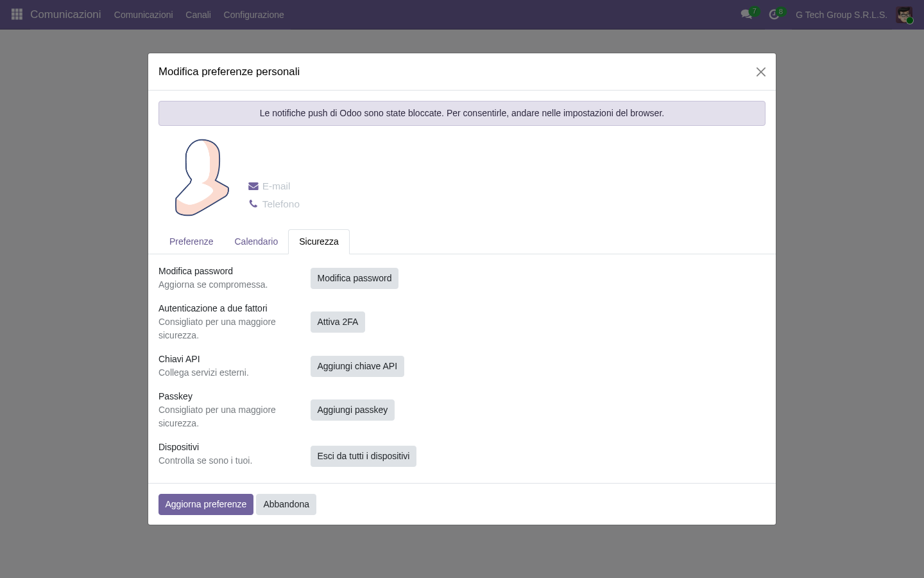Image resolution: width=924 pixels, height=578 pixels.
Task: Click the Abbandona button
Action: [286, 504]
